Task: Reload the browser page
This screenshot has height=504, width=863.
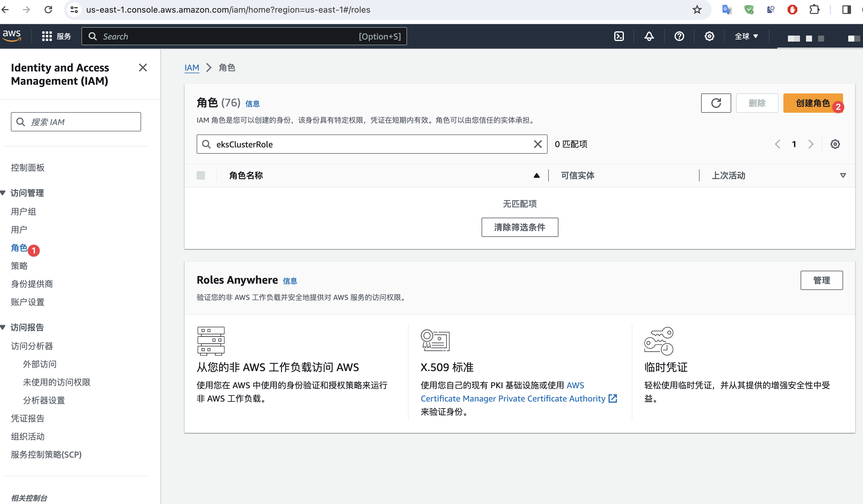Action: 48,10
